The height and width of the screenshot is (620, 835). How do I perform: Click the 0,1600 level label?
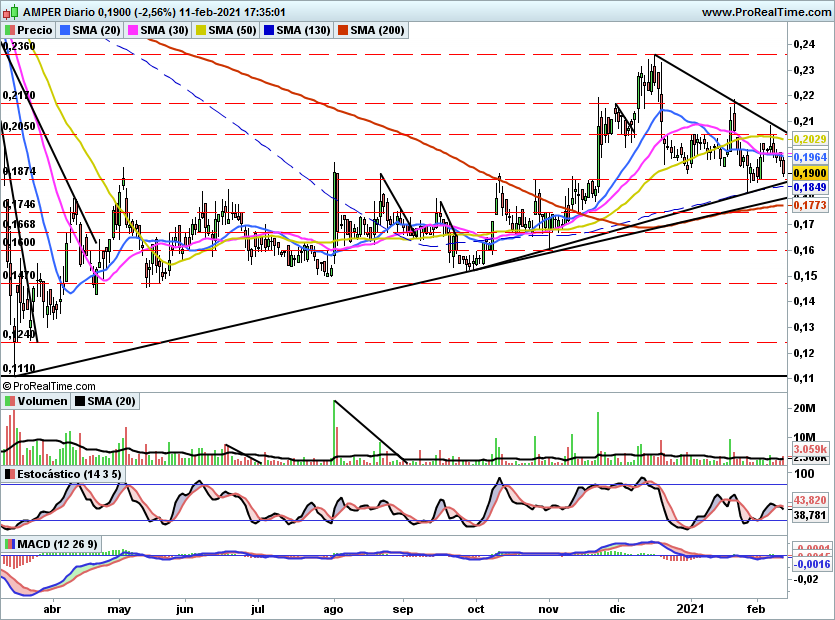[x=19, y=242]
